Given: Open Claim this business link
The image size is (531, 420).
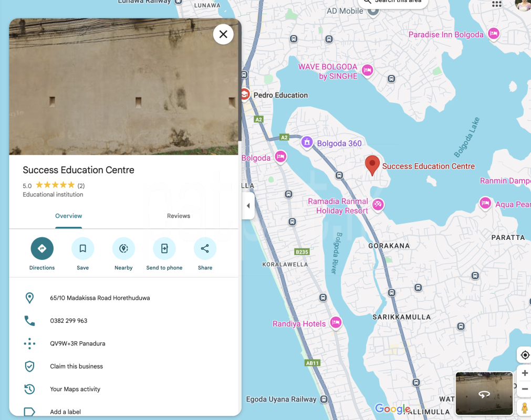Looking at the screenshot, I should tap(76, 366).
